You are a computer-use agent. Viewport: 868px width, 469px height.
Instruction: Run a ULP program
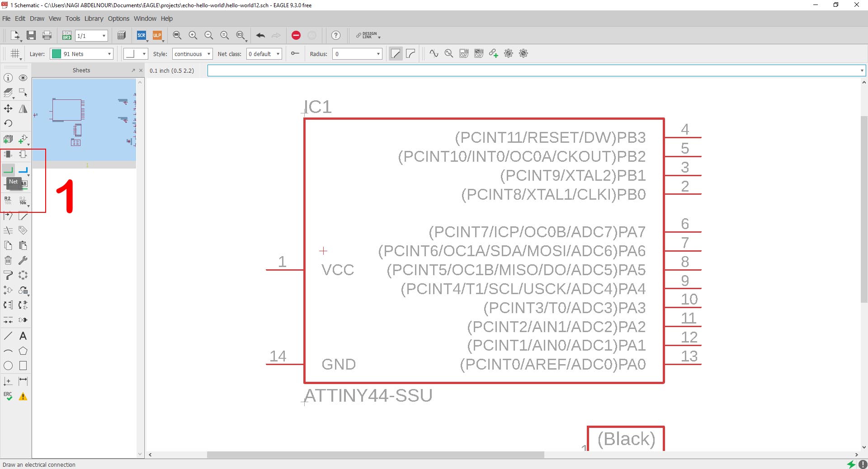(157, 35)
